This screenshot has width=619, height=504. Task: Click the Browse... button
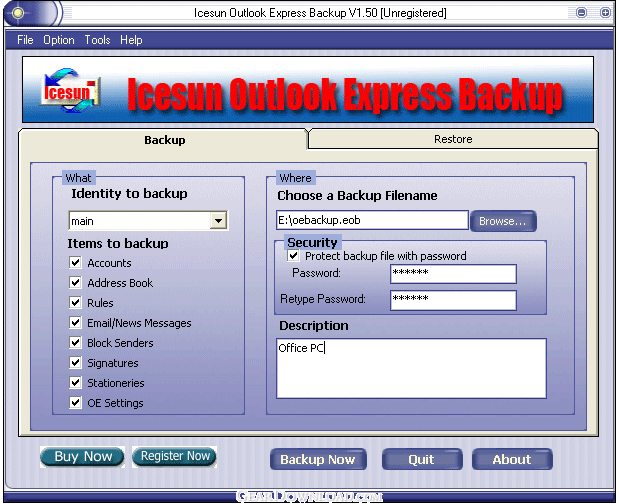click(503, 221)
